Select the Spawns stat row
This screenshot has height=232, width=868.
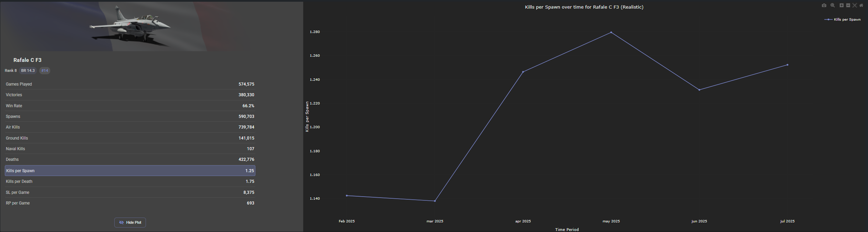pos(130,117)
